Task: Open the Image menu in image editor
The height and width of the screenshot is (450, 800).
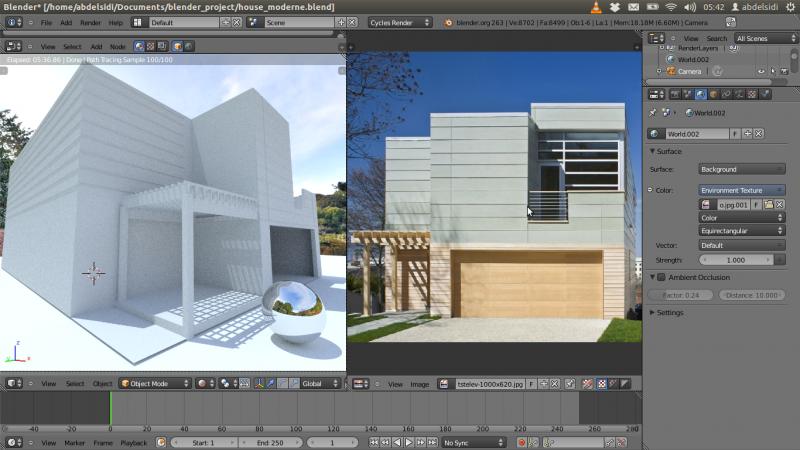Action: click(x=420, y=384)
